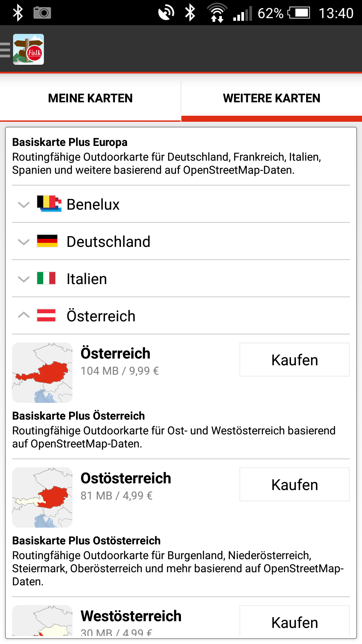Select the Weitere Karten tab

click(x=271, y=98)
